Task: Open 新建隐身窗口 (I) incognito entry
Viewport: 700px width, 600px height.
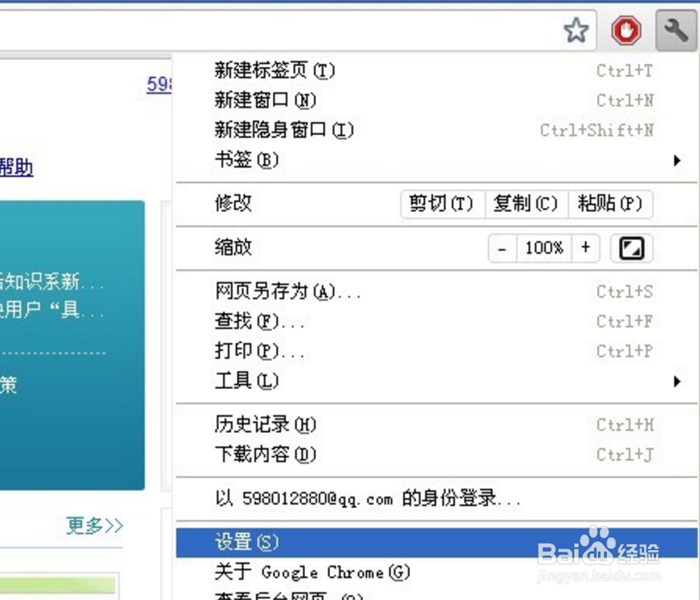Action: pos(437,130)
